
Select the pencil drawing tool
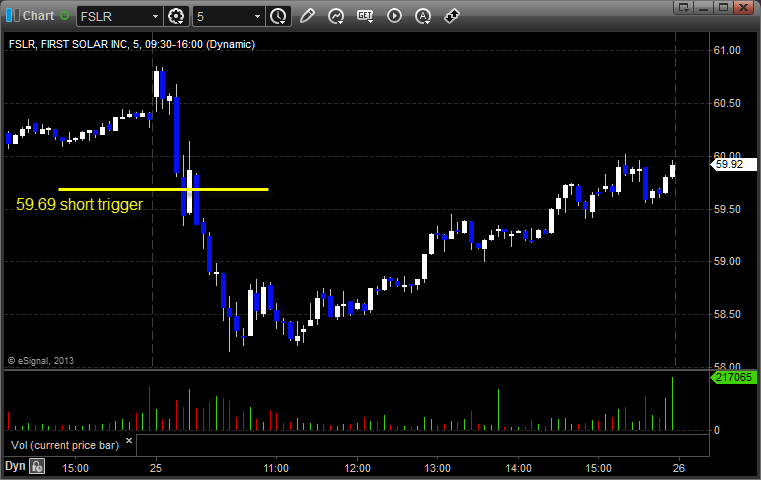pyautogui.click(x=307, y=16)
